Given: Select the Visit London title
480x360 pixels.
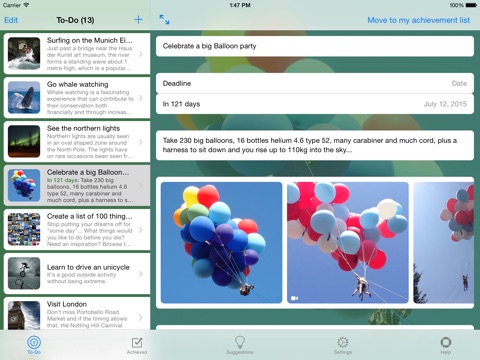Looking at the screenshot, I should tap(67, 304).
